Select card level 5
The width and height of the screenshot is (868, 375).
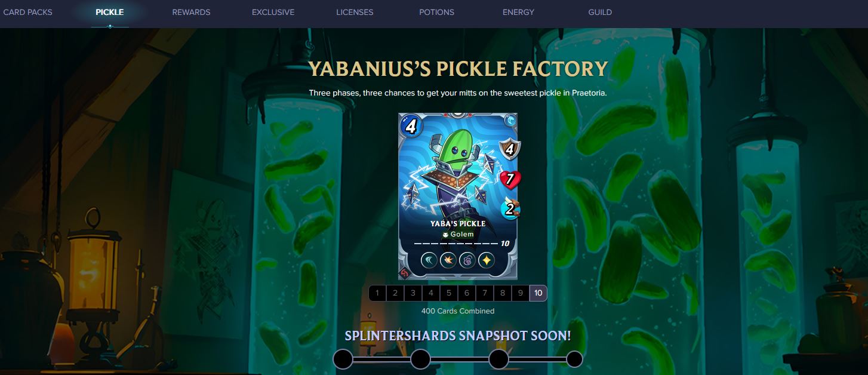449,293
